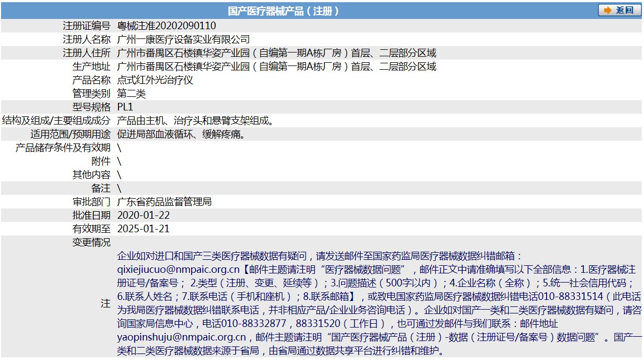This screenshot has height=360, width=644.
Task: Select model specification PL1
Action: pyautogui.click(x=125, y=107)
